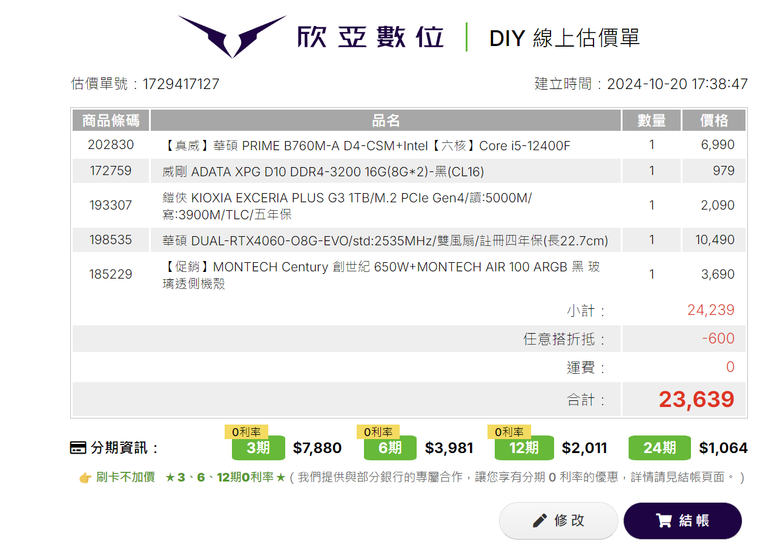The height and width of the screenshot is (556, 780).
Task: Click the 刷卡不加價 green notice text
Action: coord(125,477)
